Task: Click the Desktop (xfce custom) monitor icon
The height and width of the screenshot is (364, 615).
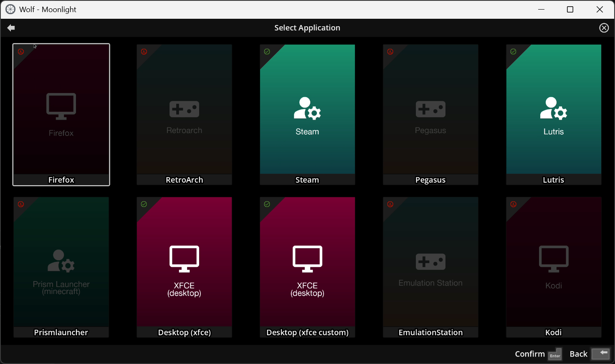Action: (x=307, y=259)
